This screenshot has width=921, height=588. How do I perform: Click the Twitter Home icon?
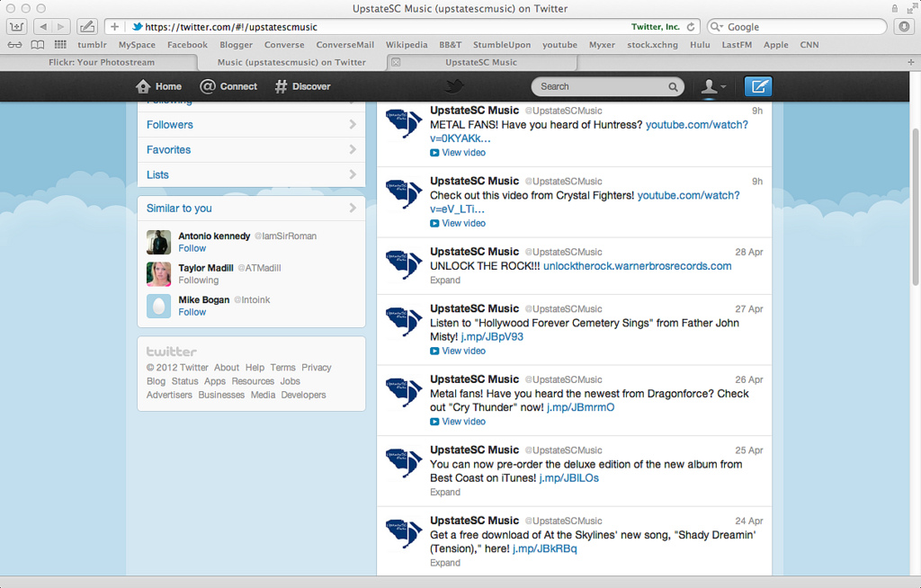click(143, 87)
